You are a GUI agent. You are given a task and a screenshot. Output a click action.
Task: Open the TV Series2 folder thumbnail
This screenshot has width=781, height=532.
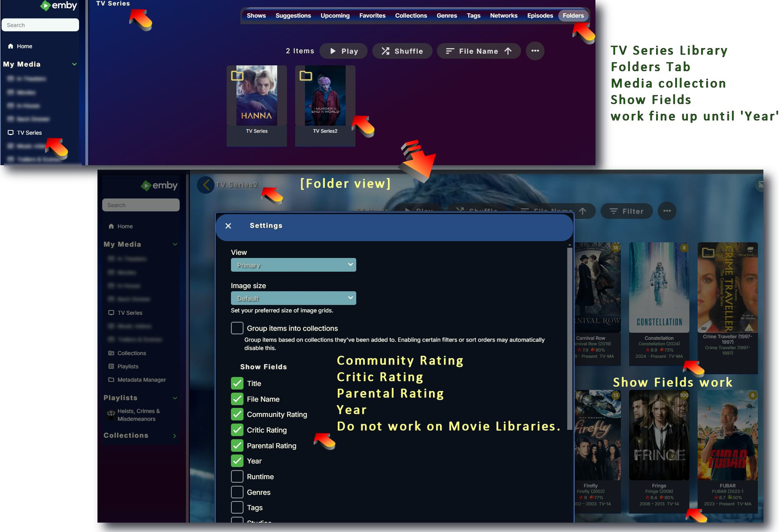click(x=325, y=96)
